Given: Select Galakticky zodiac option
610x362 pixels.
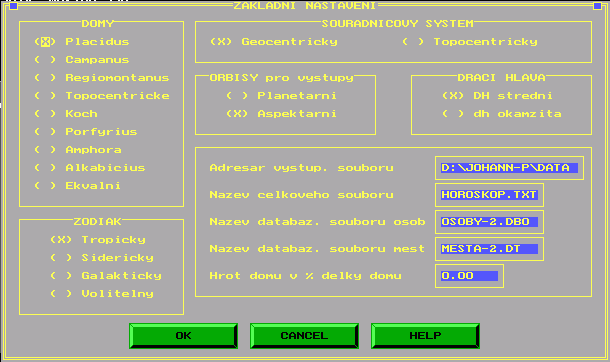Looking at the screenshot, I should [106, 275].
